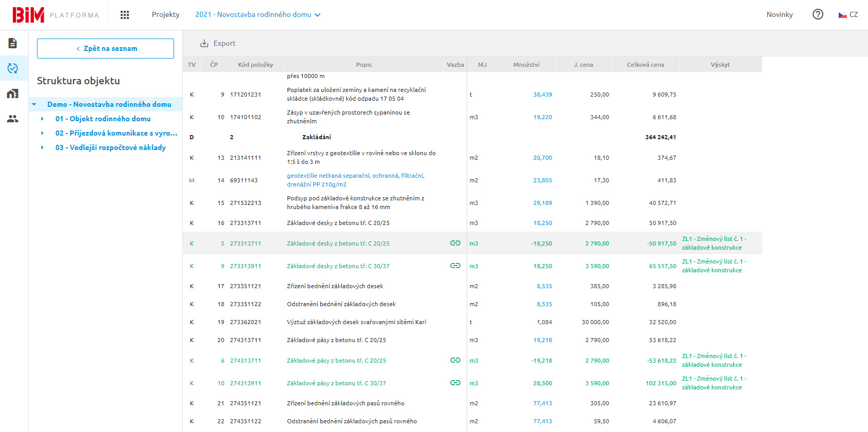This screenshot has width=868, height=432.
Task: Click the help question mark icon
Action: point(818,14)
